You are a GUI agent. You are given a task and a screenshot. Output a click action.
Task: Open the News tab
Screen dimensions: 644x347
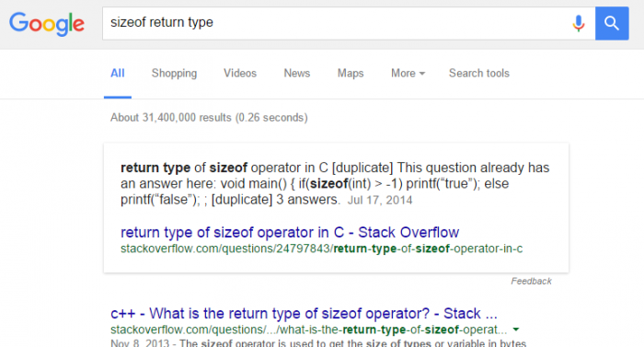297,74
